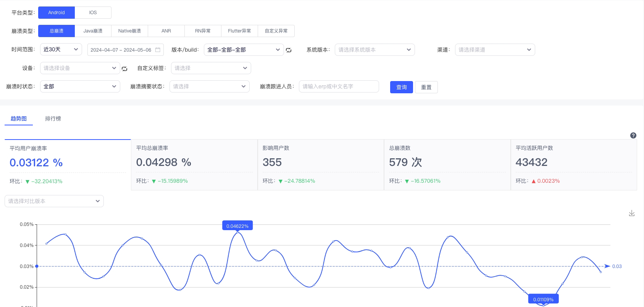The image size is (644, 307).
Task: Click the calendar icon in date field
Action: [x=158, y=50]
